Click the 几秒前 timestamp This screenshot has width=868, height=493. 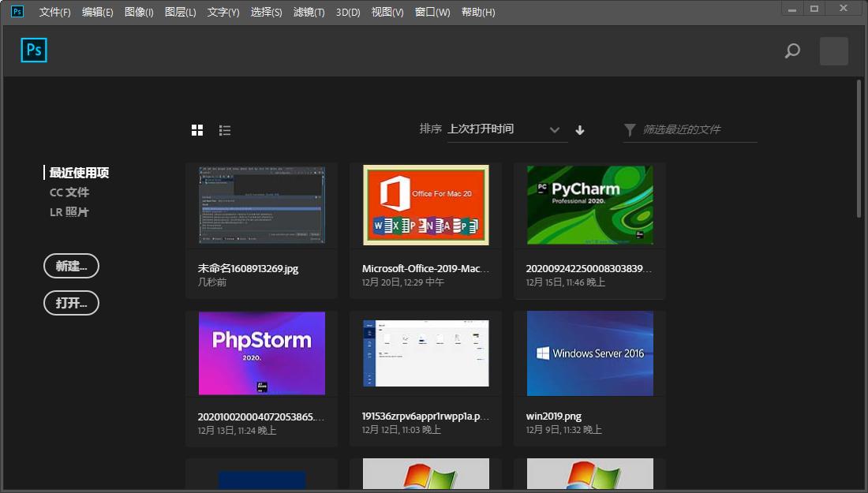coord(212,282)
